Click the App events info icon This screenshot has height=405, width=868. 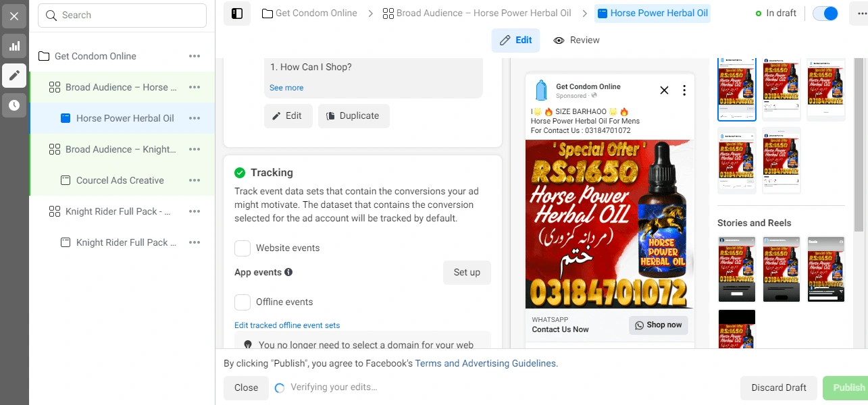click(x=288, y=272)
